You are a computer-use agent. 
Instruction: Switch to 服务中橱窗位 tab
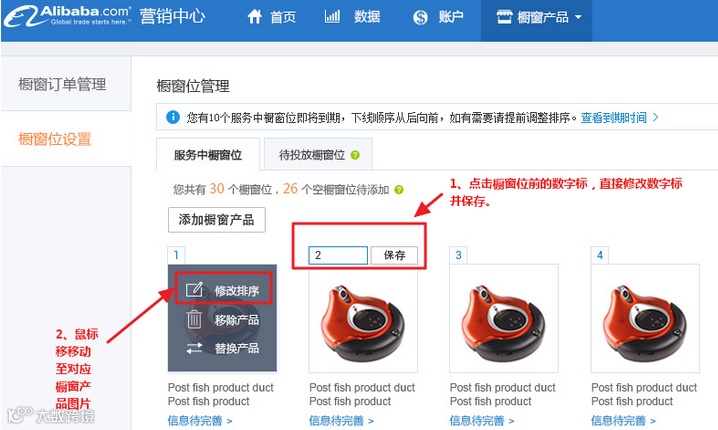tap(208, 155)
